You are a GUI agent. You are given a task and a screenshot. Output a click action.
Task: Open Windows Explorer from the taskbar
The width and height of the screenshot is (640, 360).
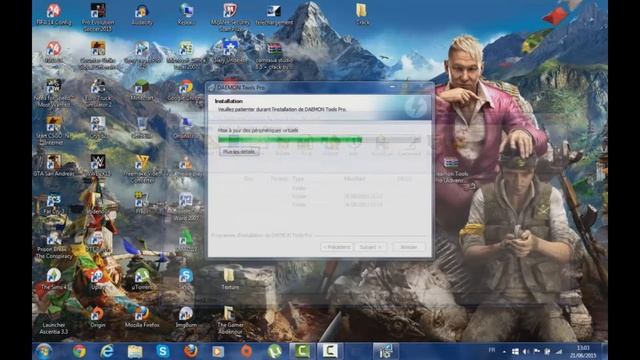tap(135, 351)
